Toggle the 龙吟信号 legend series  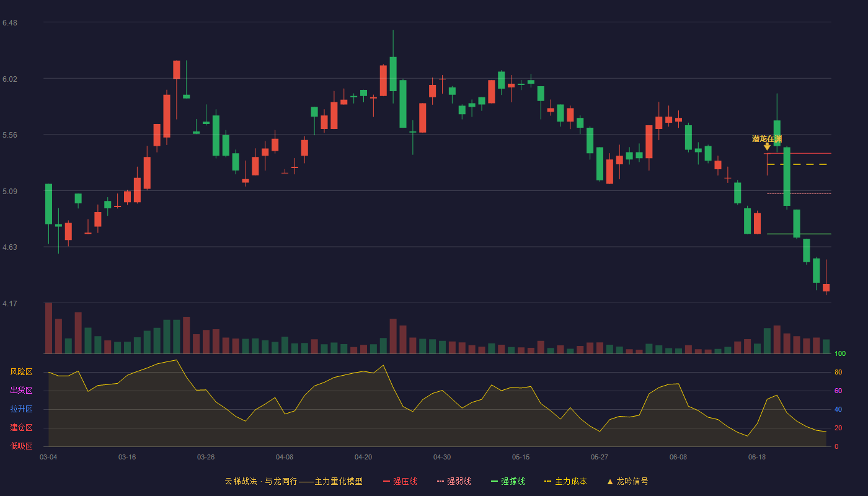click(x=627, y=481)
